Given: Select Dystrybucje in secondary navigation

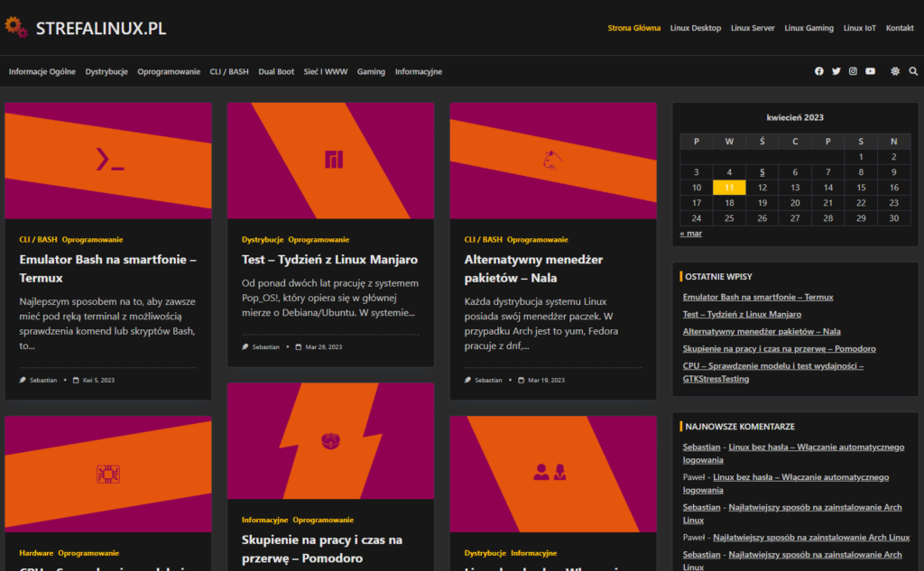Looking at the screenshot, I should point(106,71).
